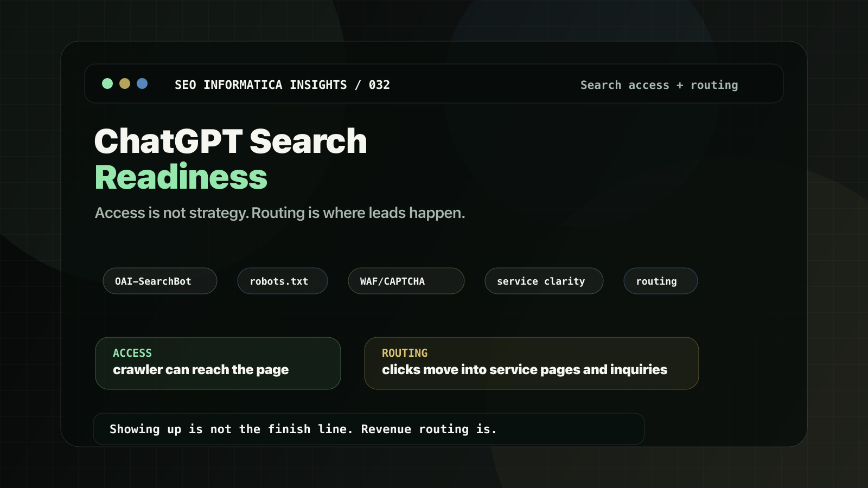868x488 pixels.
Task: Click the green window dot
Action: (x=107, y=84)
